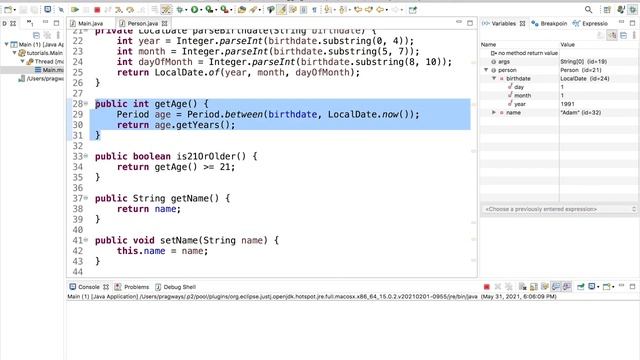Click the Debug bug icon in toolbar
Image resolution: width=640 pixels, height=360 pixels.
coord(180,9)
